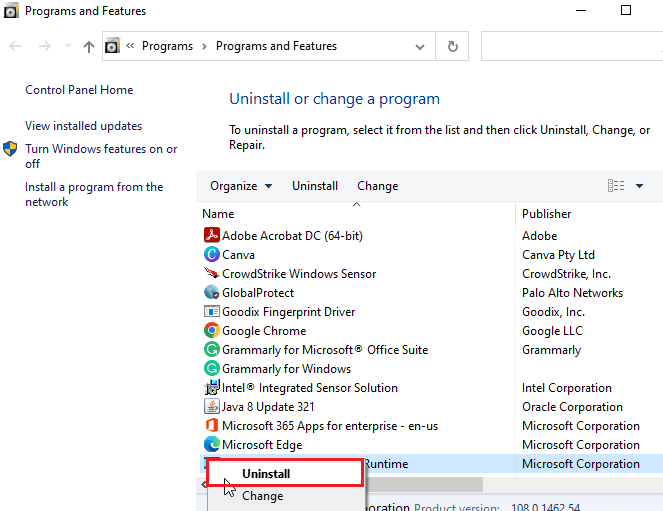Expand the address bar history dropdown
Screen dimensions: 663x511
[x=419, y=46]
